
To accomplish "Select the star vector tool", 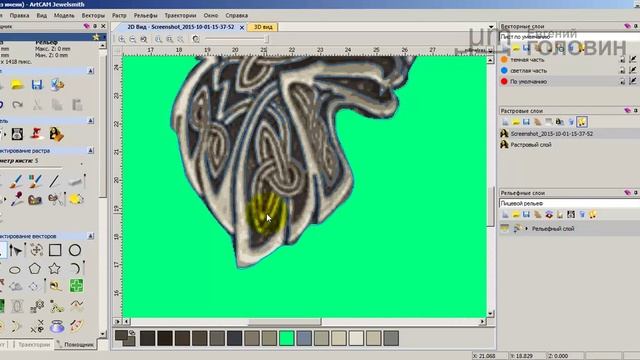I will (x=54, y=269).
